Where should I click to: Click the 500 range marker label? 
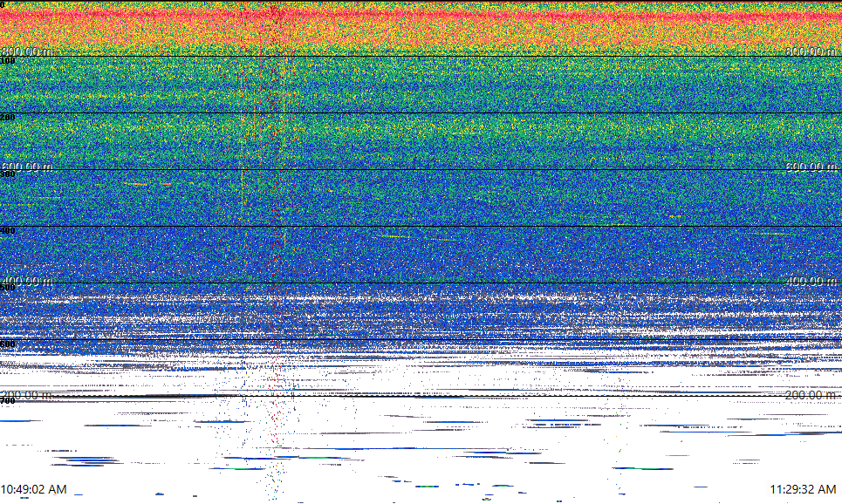(x=8, y=288)
